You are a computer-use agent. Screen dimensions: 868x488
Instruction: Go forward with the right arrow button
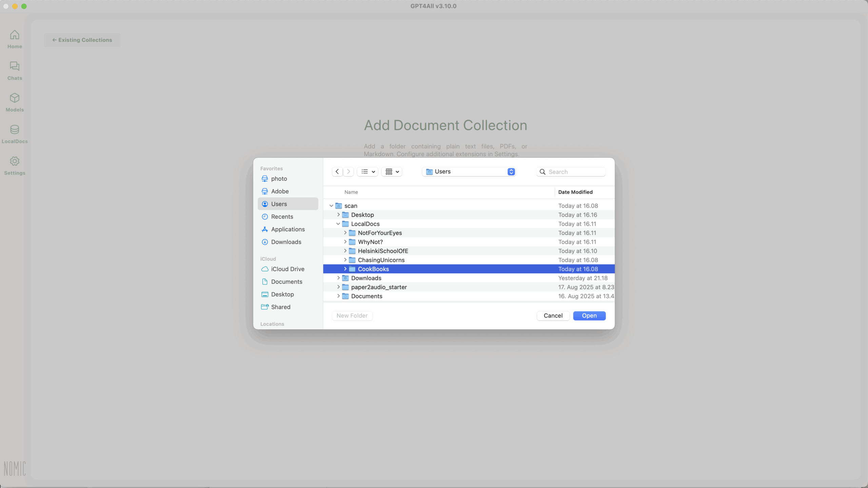tap(348, 171)
